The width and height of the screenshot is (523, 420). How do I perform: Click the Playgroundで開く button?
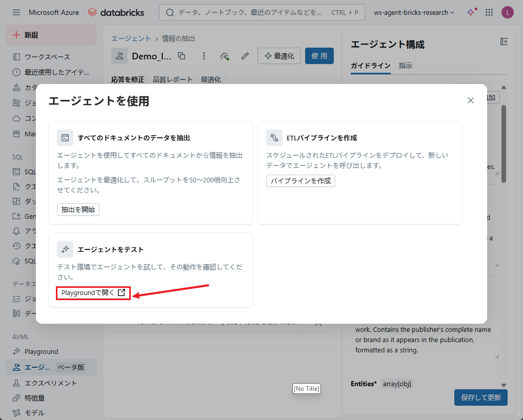coord(93,293)
